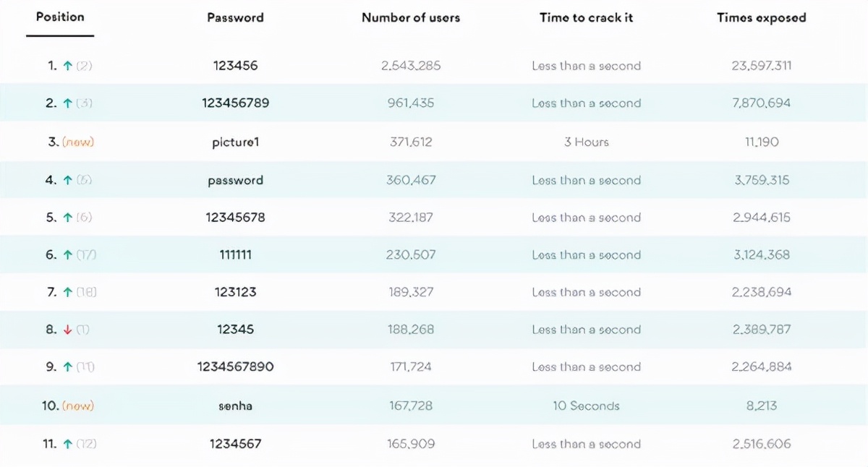Sort by the Position column header
This screenshot has height=467, width=868.
[60, 17]
